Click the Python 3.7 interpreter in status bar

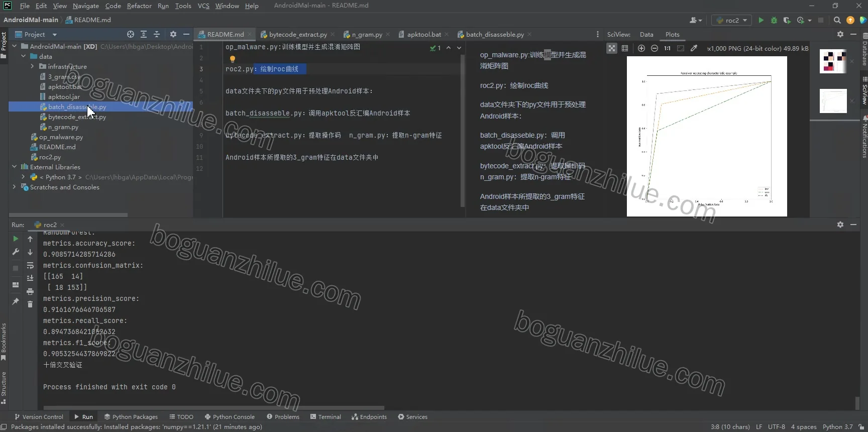coord(837,426)
